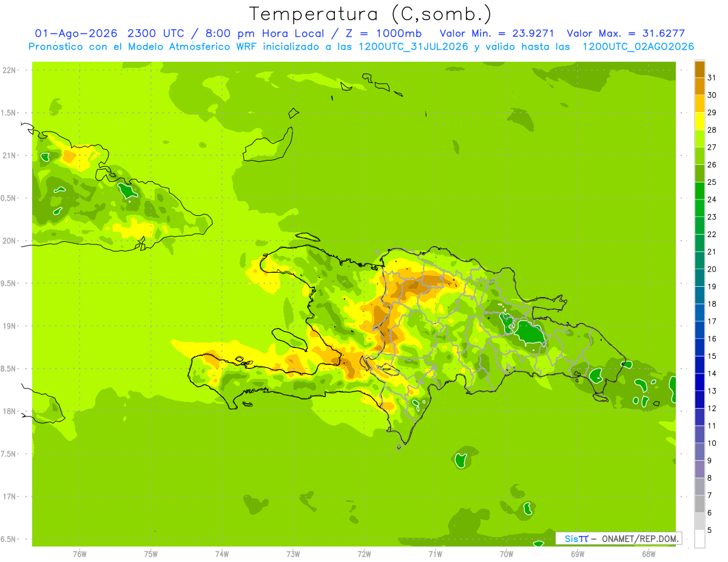728x562 pixels.
Task: Click the "70W" longitude axis label
Action: click(507, 554)
